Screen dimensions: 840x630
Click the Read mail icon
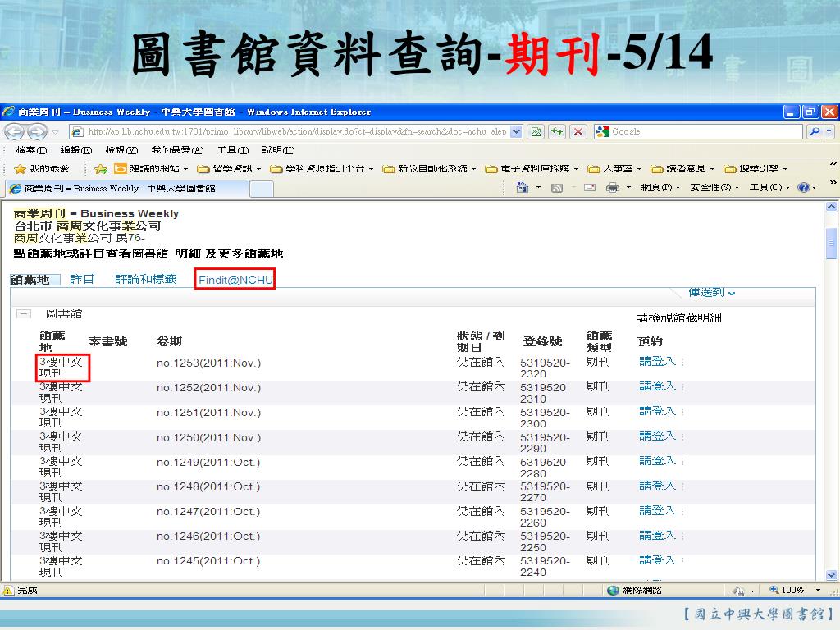pyautogui.click(x=590, y=188)
